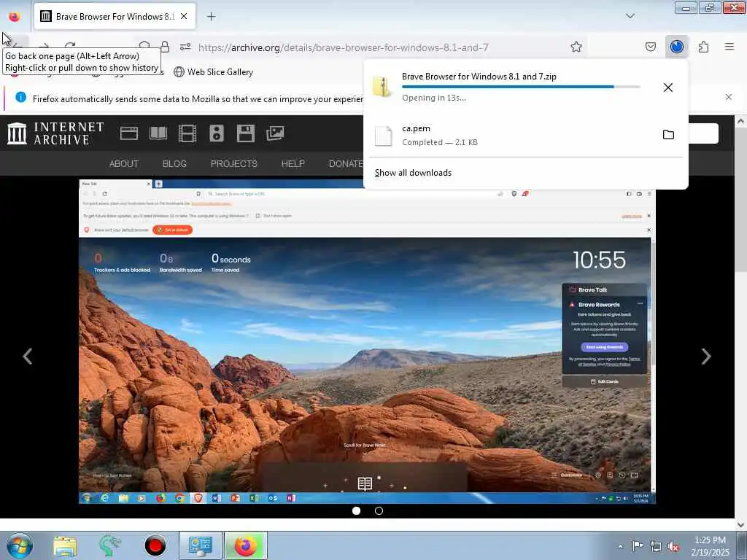747x560 pixels.
Task: Close the Brave Browser tab
Action: (184, 17)
